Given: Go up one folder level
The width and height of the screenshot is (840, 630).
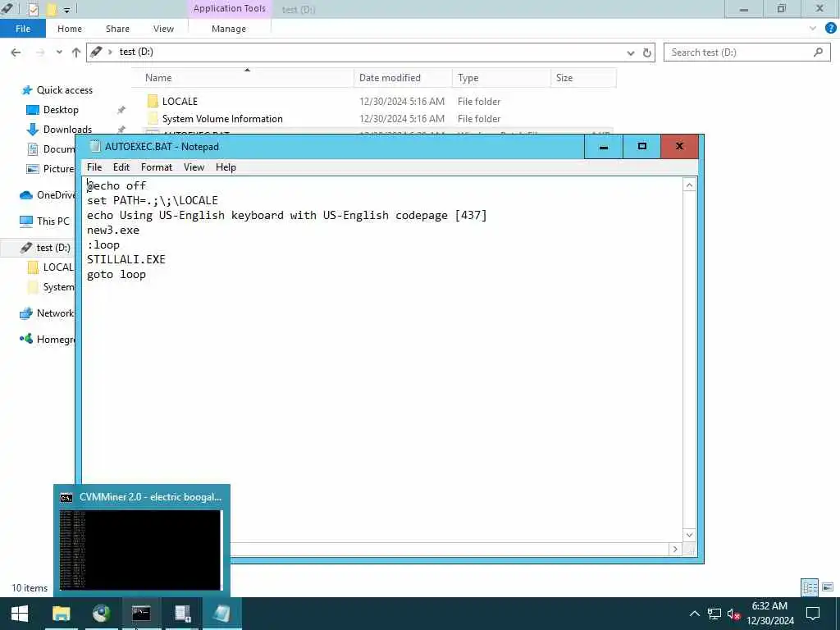Looking at the screenshot, I should point(76,52).
